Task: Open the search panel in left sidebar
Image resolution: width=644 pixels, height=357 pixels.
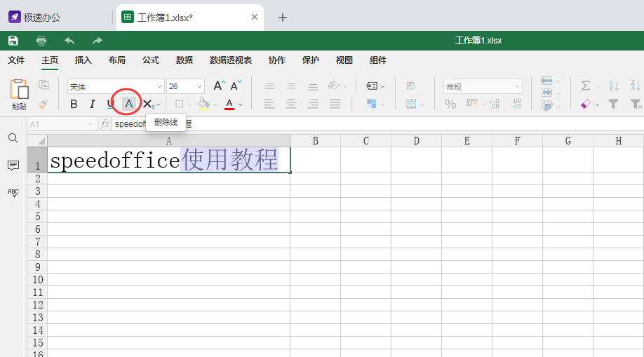Action: (x=13, y=138)
